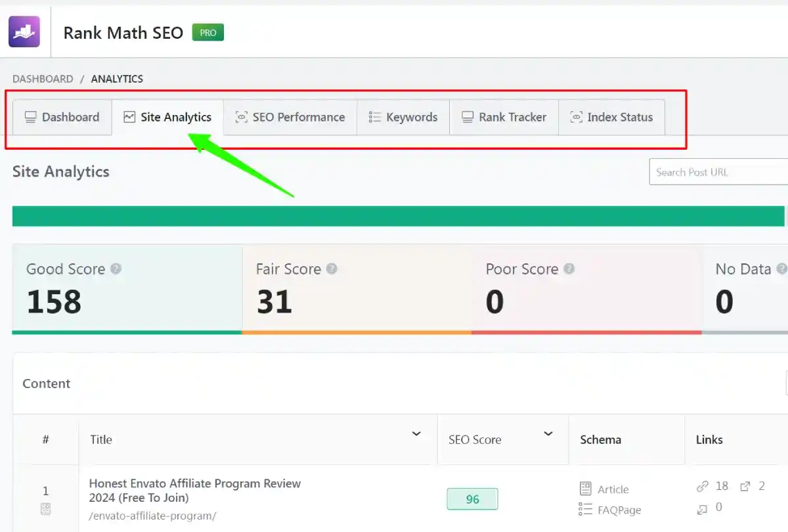The image size is (788, 532).
Task: Click the 96 SEO score badge
Action: [x=472, y=499]
